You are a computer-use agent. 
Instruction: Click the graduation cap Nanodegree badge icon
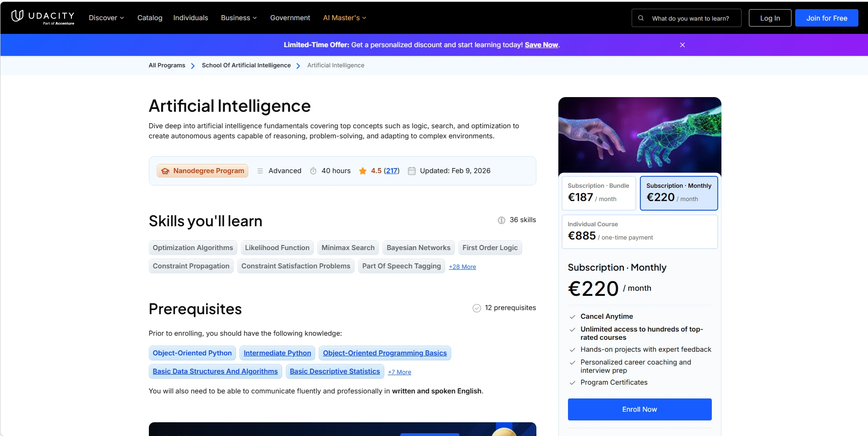[x=165, y=171]
